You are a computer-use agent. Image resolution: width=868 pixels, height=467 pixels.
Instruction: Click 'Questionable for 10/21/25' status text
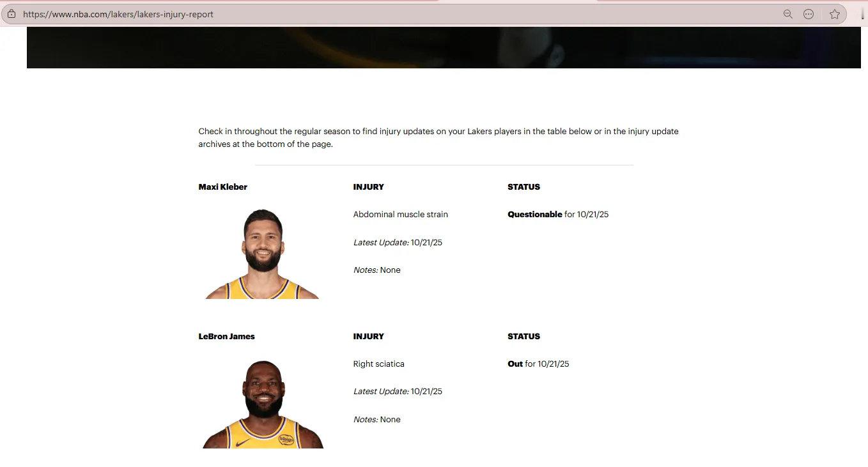[x=558, y=215]
